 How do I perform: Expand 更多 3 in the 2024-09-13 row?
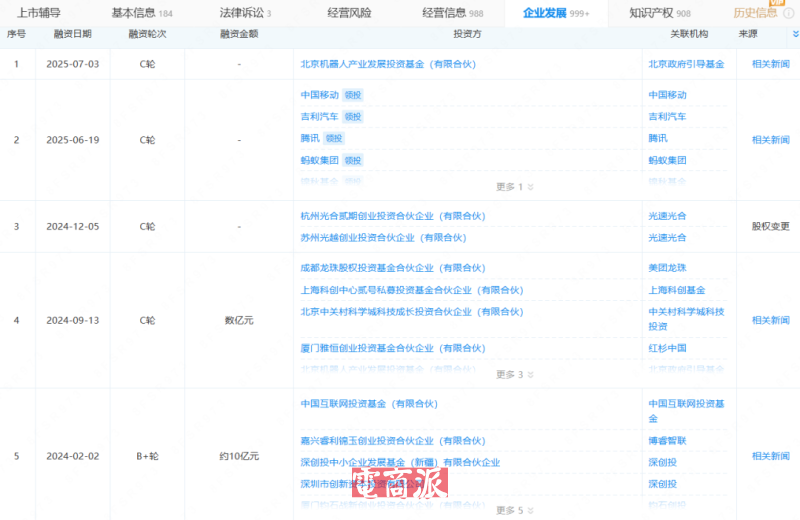[515, 375]
